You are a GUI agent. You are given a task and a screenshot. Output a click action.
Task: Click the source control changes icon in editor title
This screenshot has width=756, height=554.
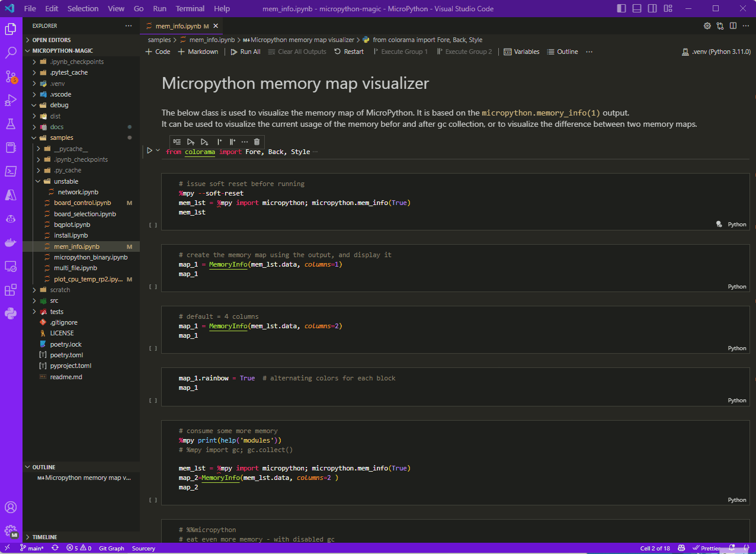click(x=720, y=26)
